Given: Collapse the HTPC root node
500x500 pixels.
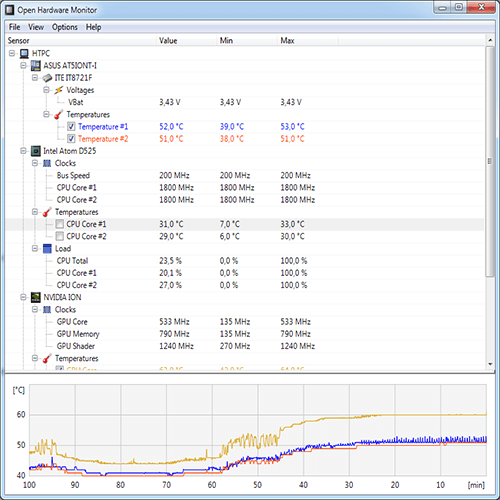Looking at the screenshot, I should coord(12,53).
